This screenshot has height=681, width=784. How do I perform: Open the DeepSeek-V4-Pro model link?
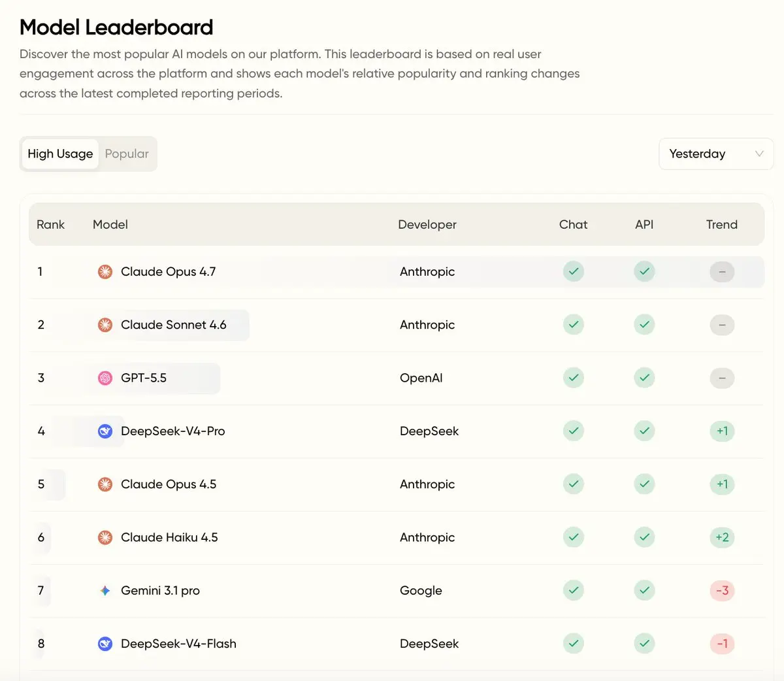click(172, 431)
